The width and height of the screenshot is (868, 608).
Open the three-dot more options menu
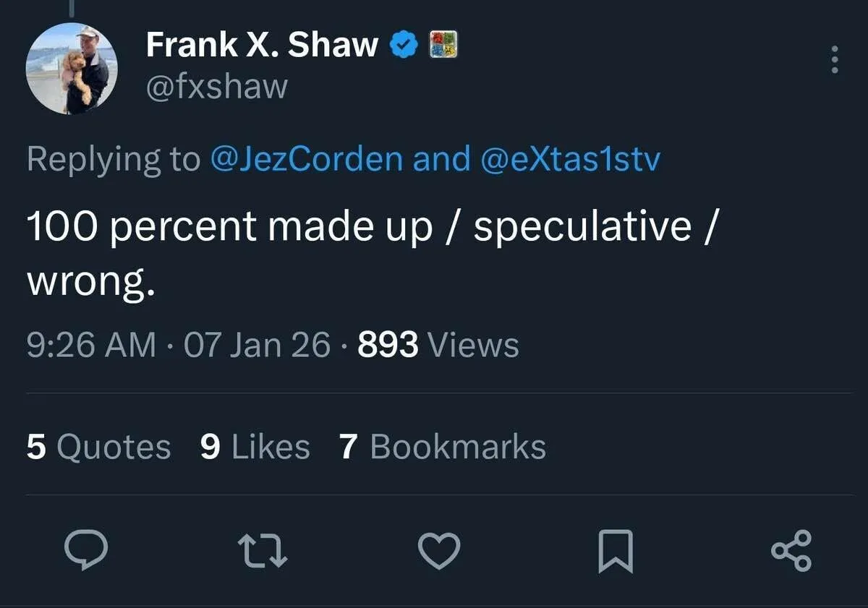click(x=835, y=59)
